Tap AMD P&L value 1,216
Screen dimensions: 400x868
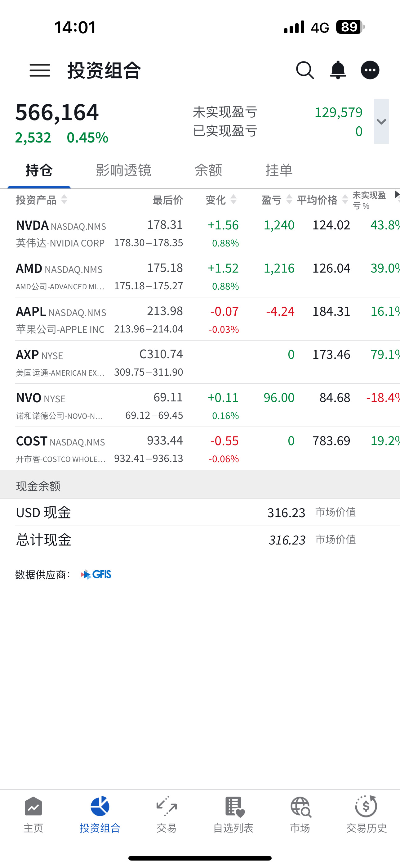279,268
